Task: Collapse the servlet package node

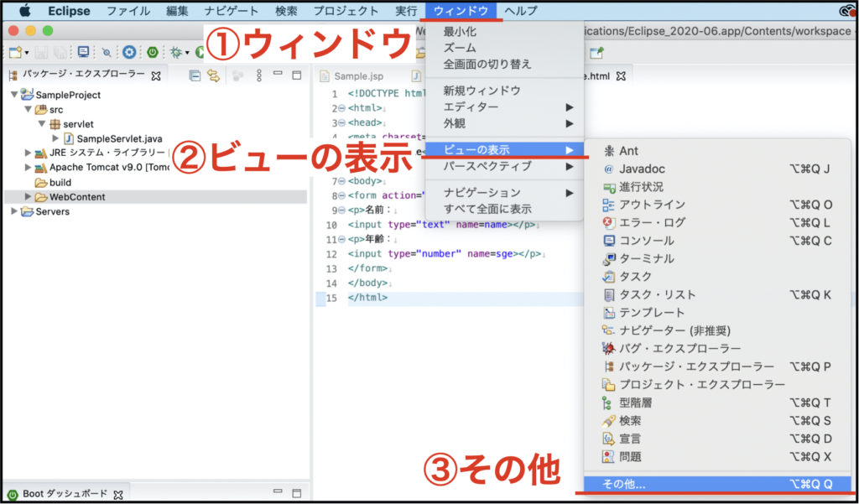Action: coord(42,124)
